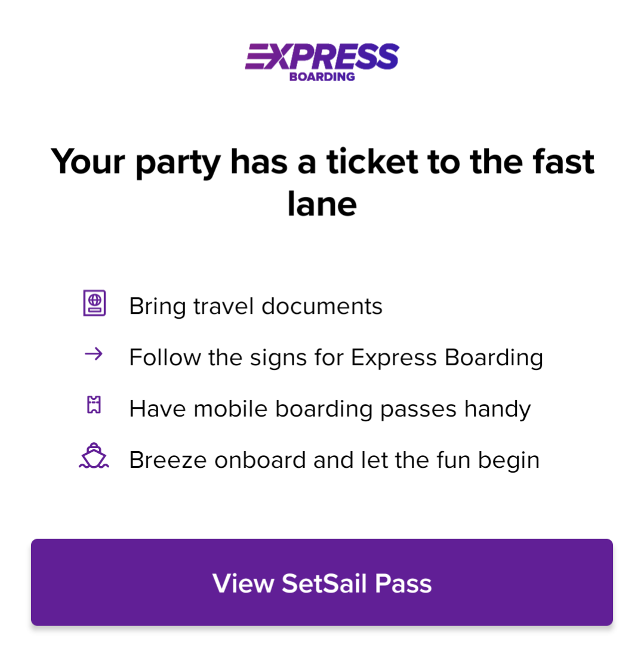Click the 'Your party has a ticket' heading
The width and height of the screenshot is (644, 663).
(322, 182)
